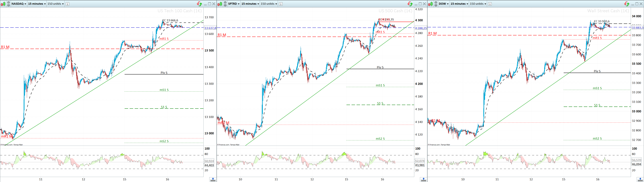Open the chart style candlestick icon in NASDAQ window
644x182 pixels.
3,4
